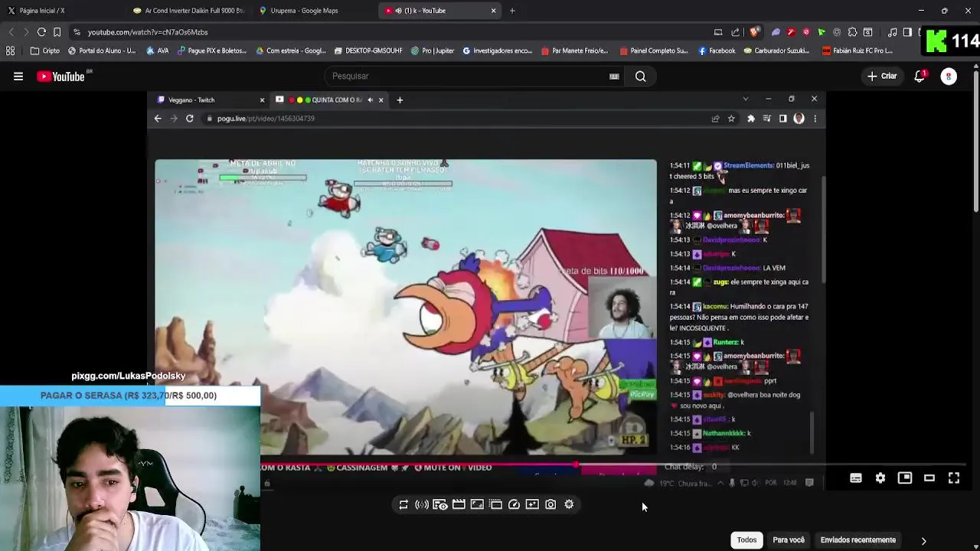Open the speedometer playback speed icon
The width and height of the screenshot is (980, 551).
click(x=514, y=504)
